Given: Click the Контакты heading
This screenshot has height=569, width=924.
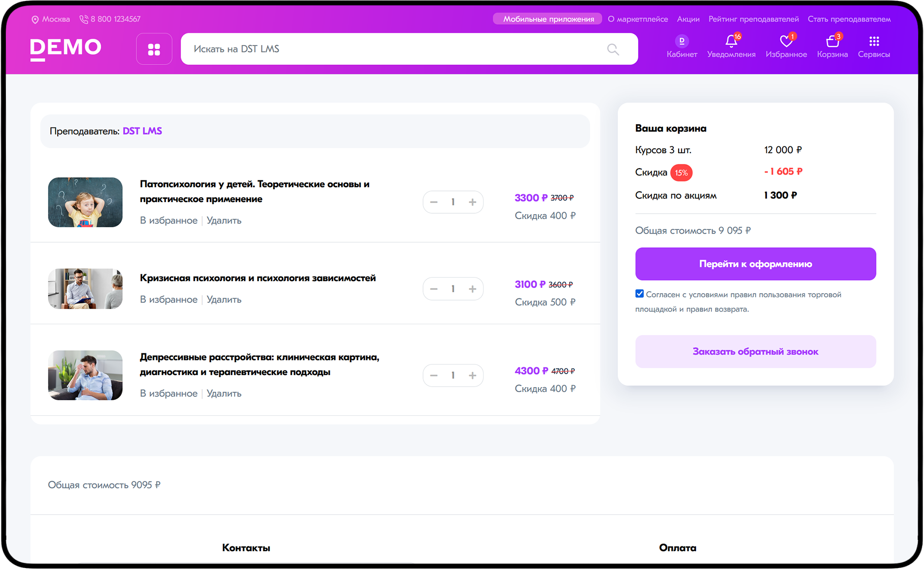Looking at the screenshot, I should [246, 548].
